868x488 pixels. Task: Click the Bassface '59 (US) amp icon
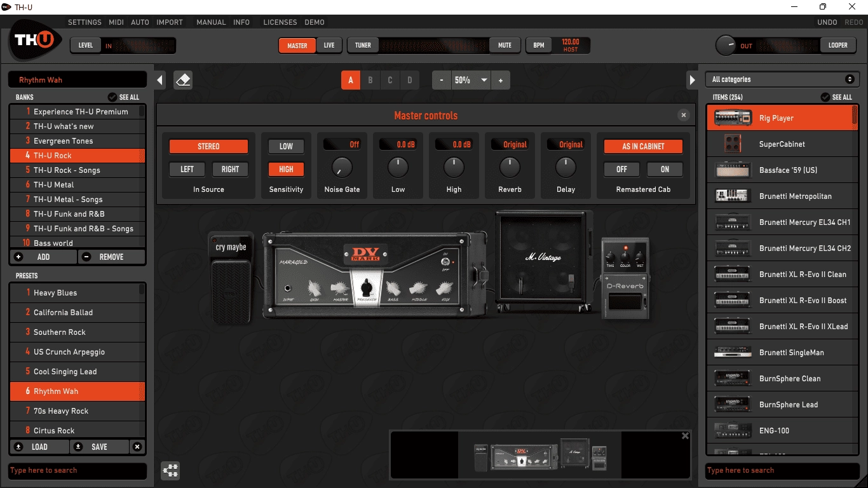733,170
